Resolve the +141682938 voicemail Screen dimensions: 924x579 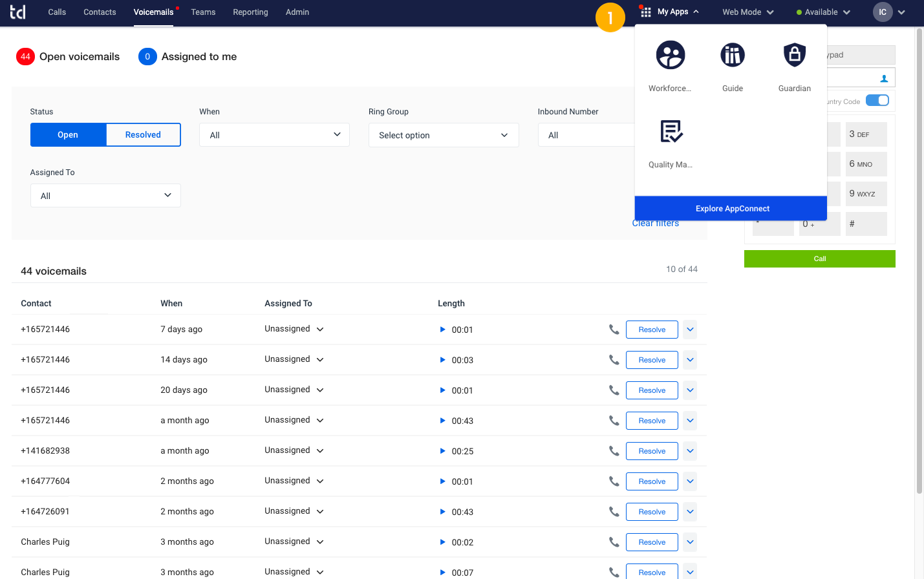[652, 451]
